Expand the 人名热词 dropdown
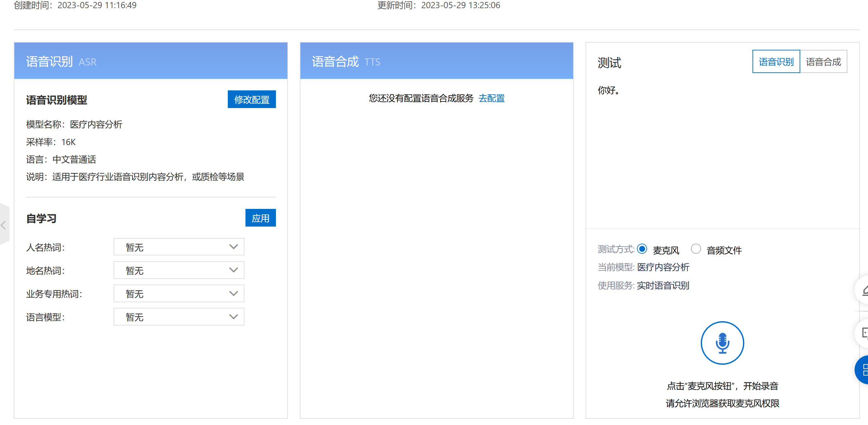868x425 pixels. click(179, 247)
